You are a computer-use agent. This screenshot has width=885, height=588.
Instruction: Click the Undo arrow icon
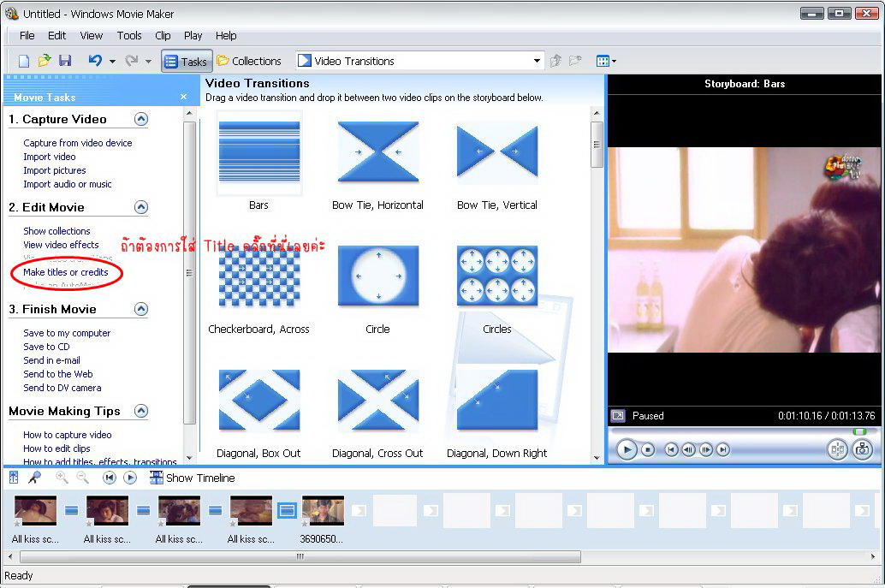point(95,61)
